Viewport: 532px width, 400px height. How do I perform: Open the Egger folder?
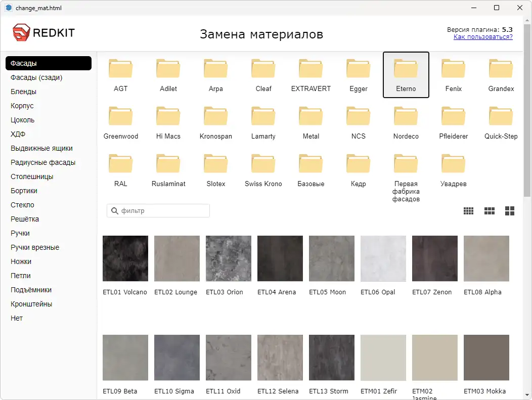pyautogui.click(x=358, y=71)
